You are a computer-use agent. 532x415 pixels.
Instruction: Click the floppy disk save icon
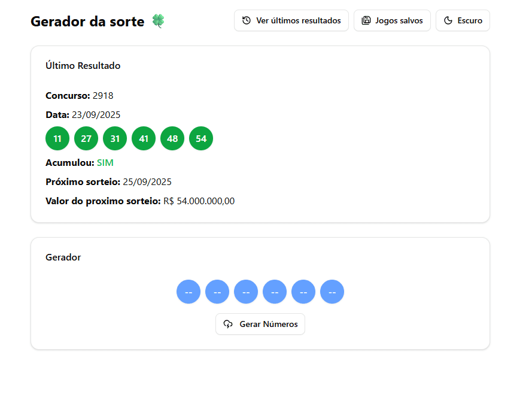coord(366,20)
